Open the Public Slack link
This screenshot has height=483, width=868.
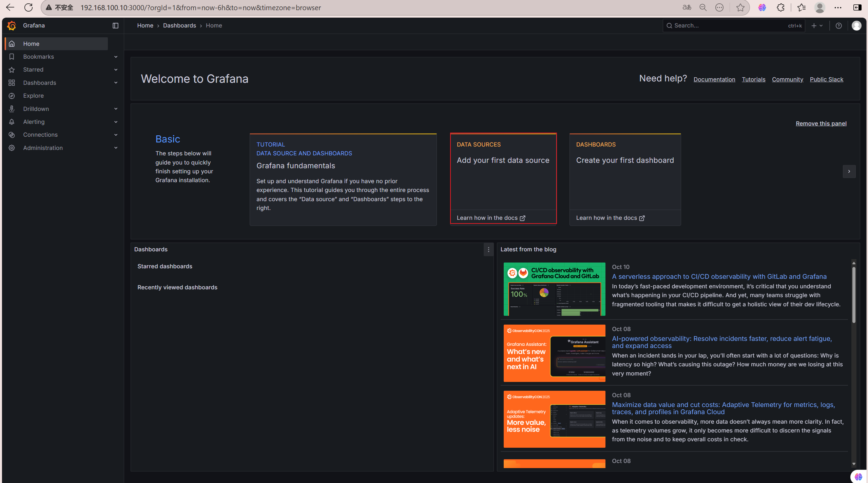[x=827, y=79]
